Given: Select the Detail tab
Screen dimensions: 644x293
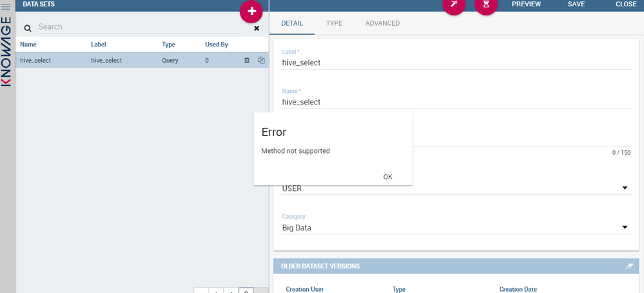Looking at the screenshot, I should click(x=292, y=23).
